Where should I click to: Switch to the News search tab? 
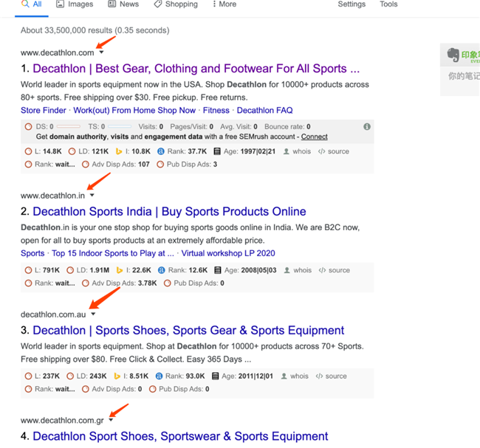[x=123, y=4]
